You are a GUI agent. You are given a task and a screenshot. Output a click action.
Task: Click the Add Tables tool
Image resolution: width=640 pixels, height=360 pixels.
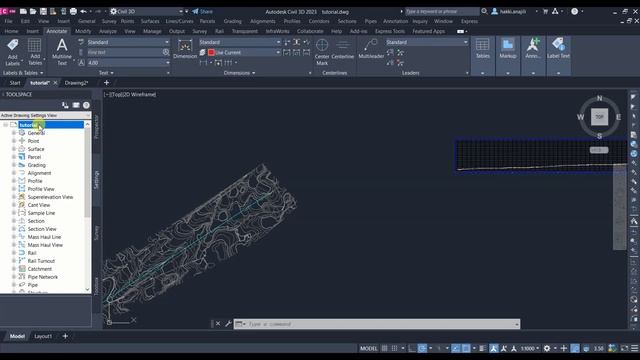point(35,52)
